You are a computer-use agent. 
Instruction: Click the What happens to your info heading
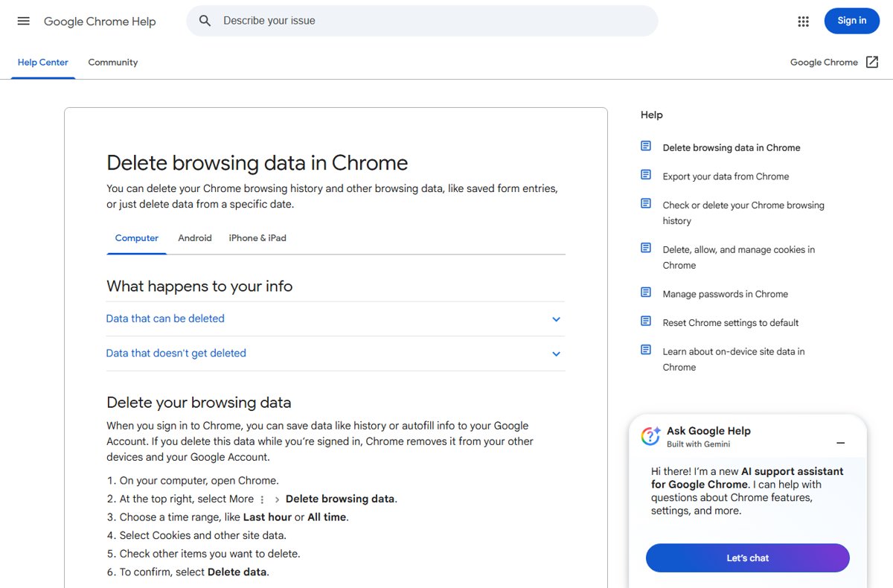[x=199, y=287]
